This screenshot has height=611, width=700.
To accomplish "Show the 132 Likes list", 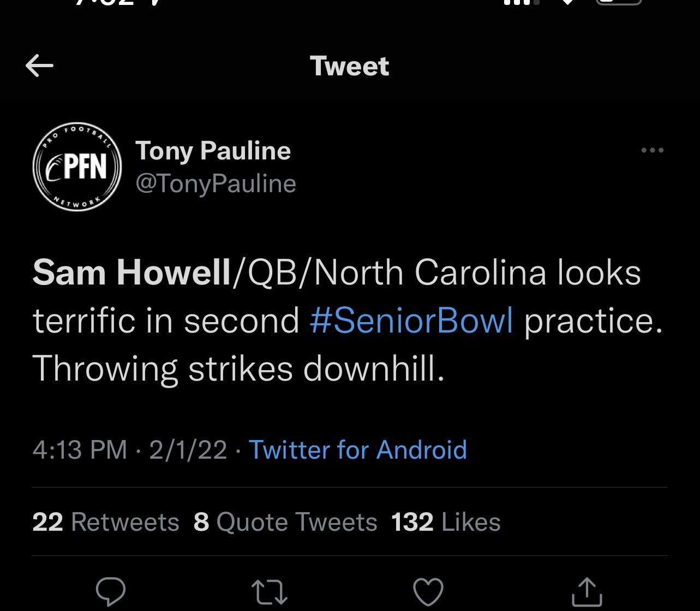I will (446, 521).
